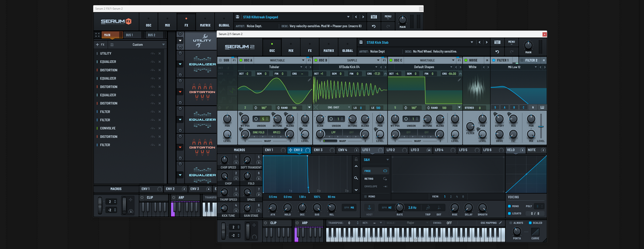Viewport: 644px width, 249px height.
Task: Switch to MIX tab in Serum 2
Action: [291, 47]
